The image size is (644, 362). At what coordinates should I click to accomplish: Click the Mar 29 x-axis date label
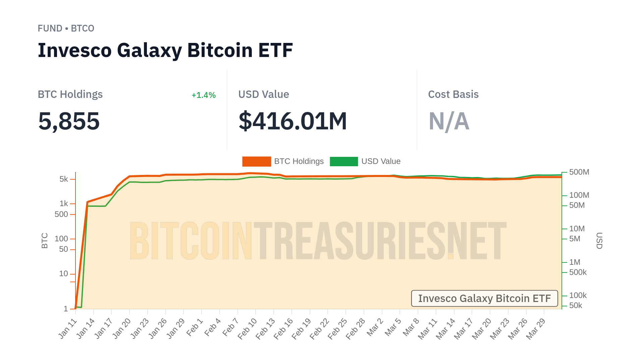tap(536, 328)
